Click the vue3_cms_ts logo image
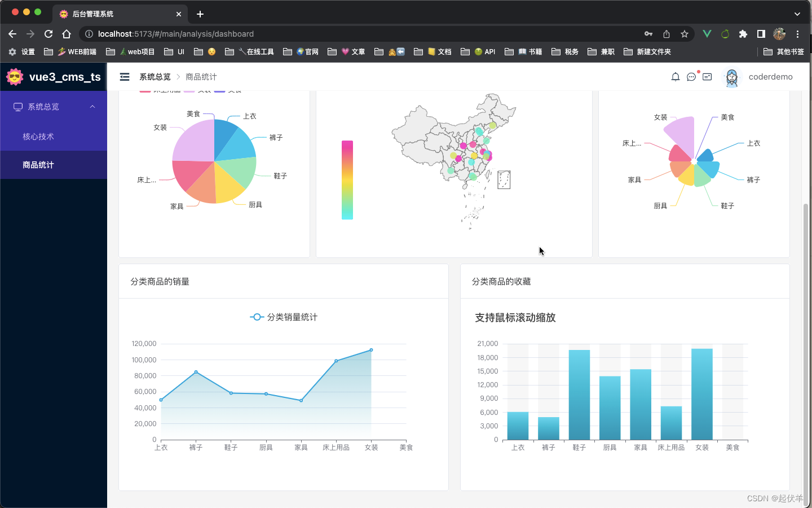The width and height of the screenshot is (812, 508). (15, 77)
